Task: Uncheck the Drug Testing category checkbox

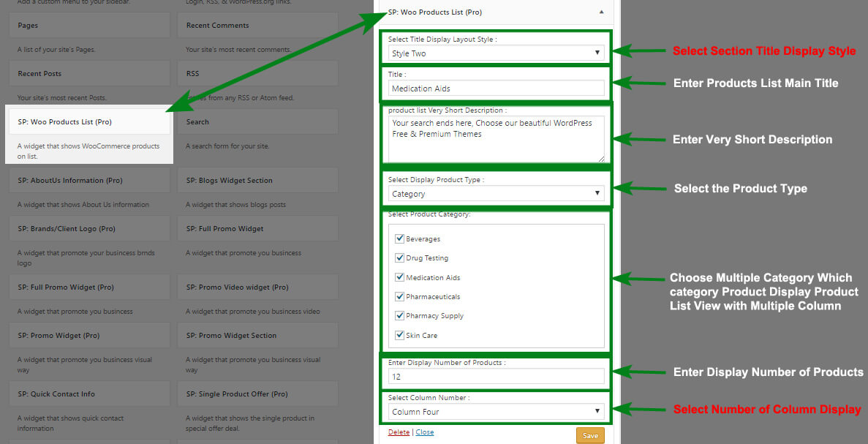Action: point(399,258)
